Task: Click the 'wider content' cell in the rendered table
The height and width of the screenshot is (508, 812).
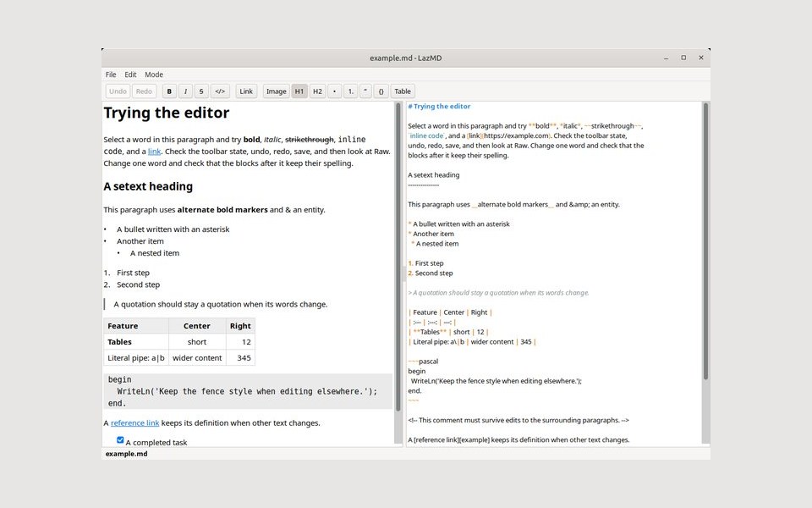Action: pyautogui.click(x=197, y=358)
